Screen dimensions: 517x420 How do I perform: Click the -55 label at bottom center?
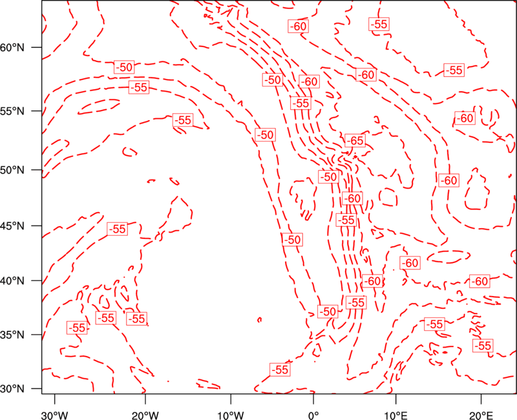pos(280,370)
